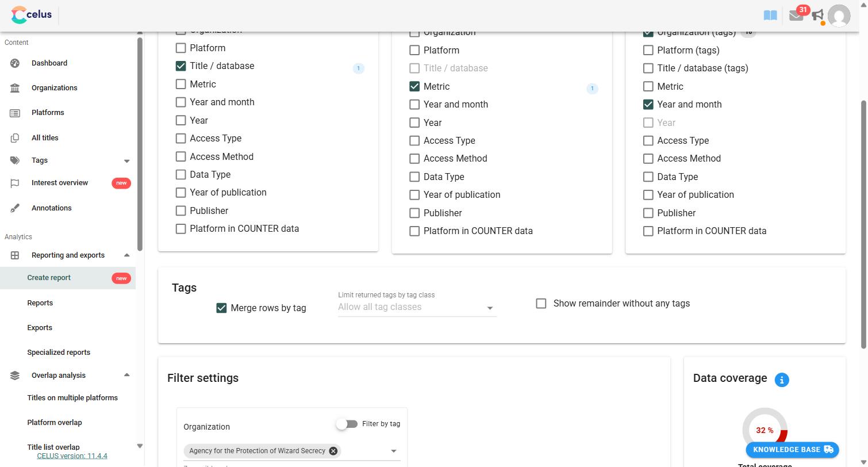This screenshot has width=868, height=467.
Task: Collapse Overlap analysis section arrow
Action: (x=127, y=376)
